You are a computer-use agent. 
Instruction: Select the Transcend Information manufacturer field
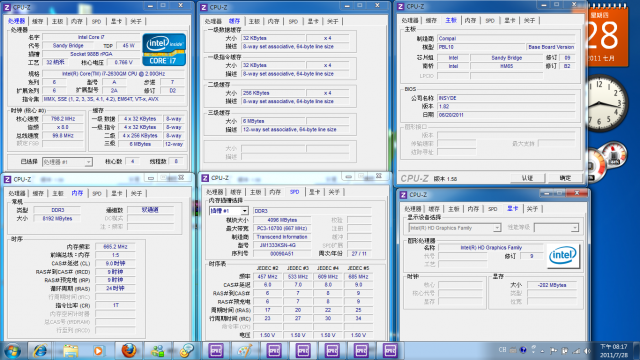coord(282,237)
